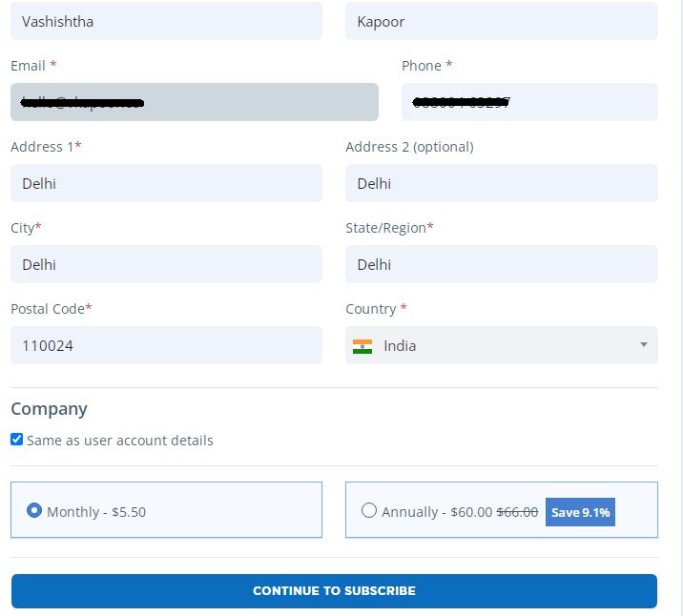Click the Save 9.1% badge
683x616 pixels.
click(580, 512)
